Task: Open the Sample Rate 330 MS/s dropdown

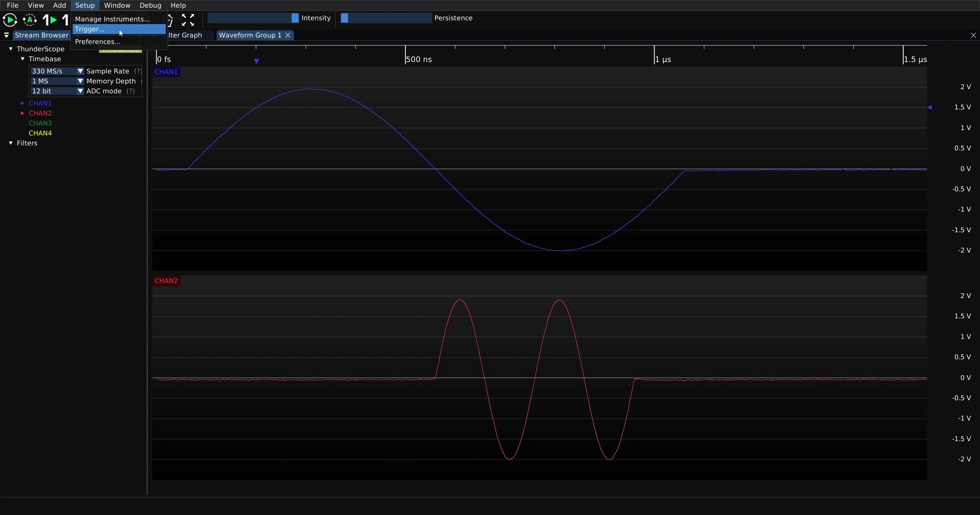Action: pos(57,71)
